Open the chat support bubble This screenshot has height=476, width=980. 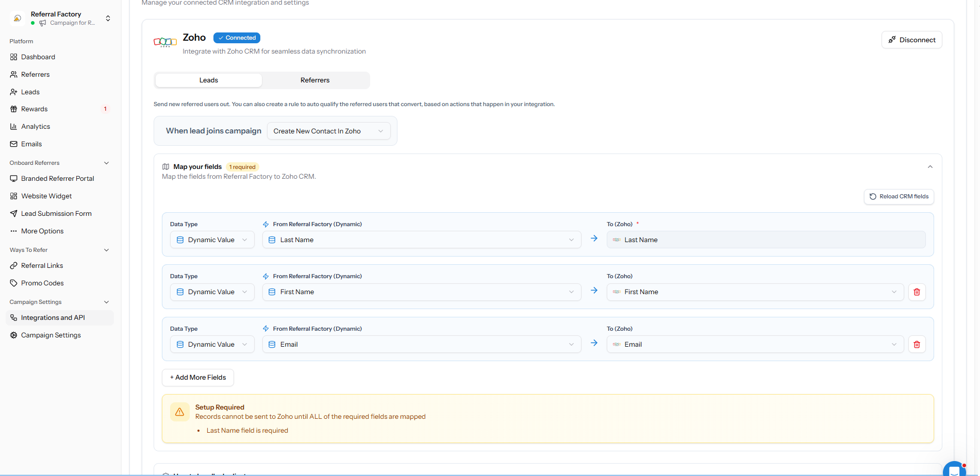(954, 469)
